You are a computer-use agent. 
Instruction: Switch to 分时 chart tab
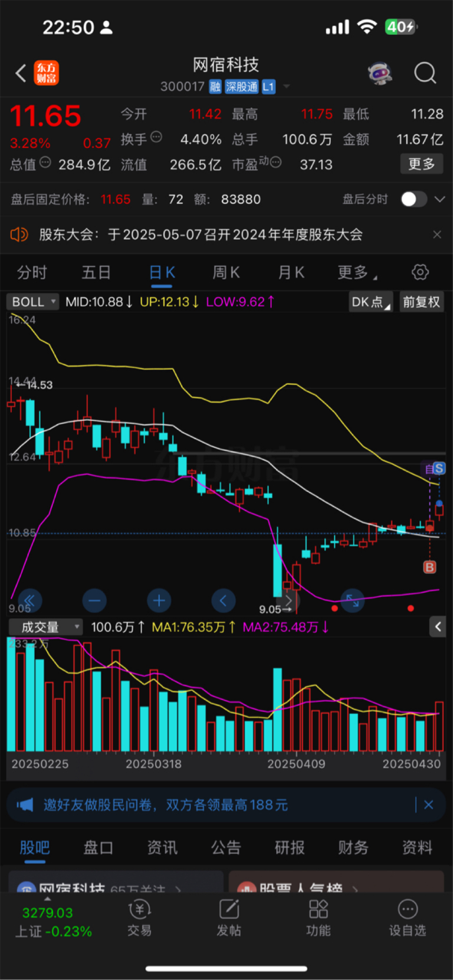(x=32, y=272)
